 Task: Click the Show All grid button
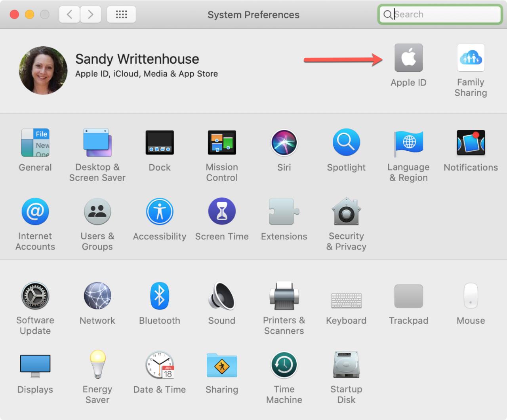121,15
